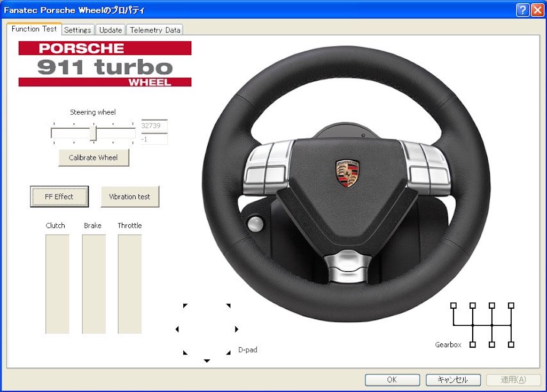Click the first top gearbox position square
This screenshot has height=392, width=547.
(453, 305)
